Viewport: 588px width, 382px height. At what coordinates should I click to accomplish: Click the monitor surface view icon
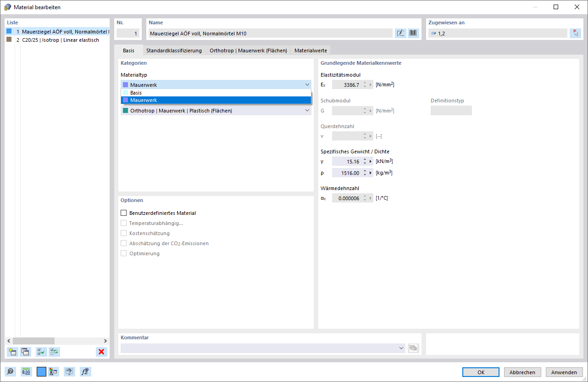tap(69, 372)
